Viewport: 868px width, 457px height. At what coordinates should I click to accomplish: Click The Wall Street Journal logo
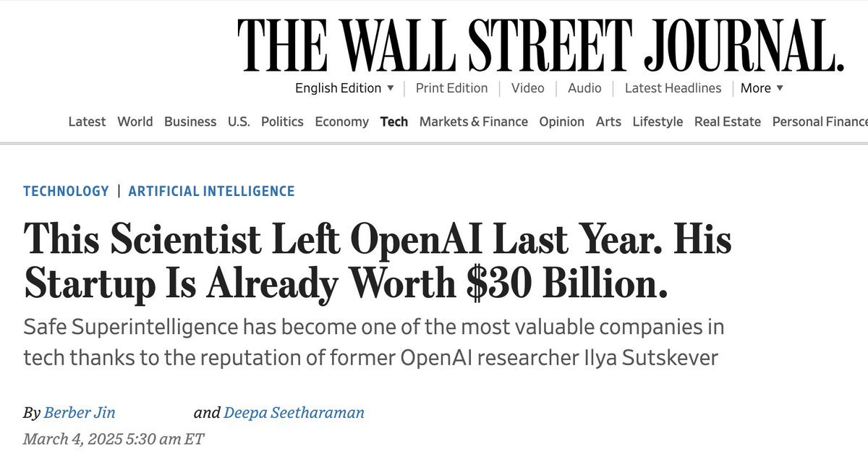[x=541, y=43]
